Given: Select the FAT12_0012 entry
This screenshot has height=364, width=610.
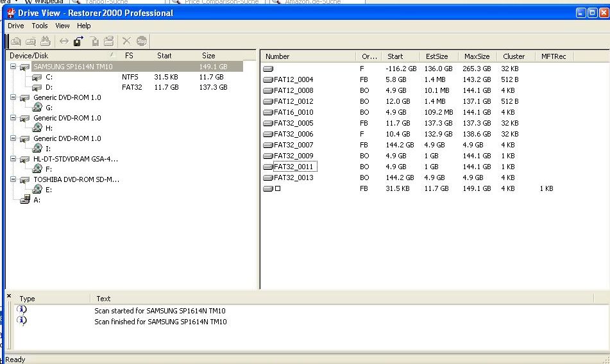Looking at the screenshot, I should click(293, 101).
